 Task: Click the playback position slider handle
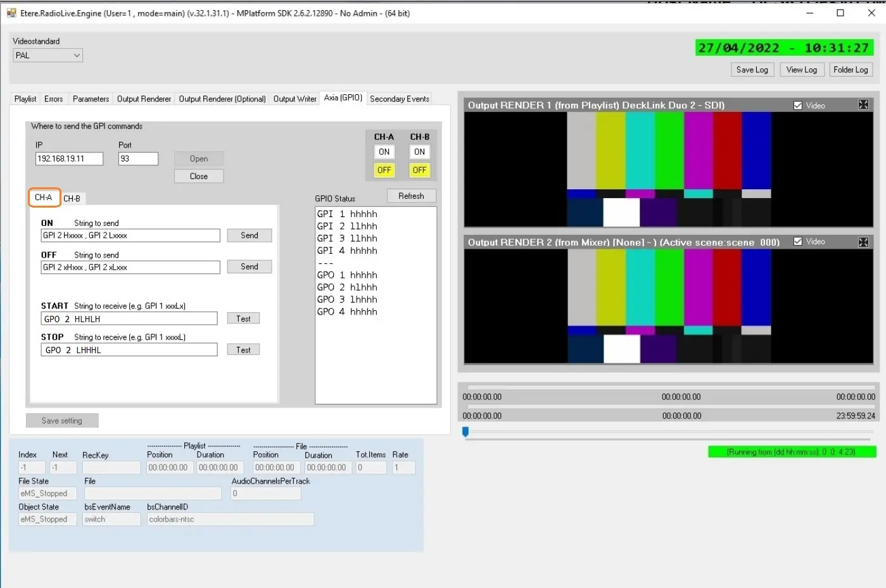coord(465,432)
